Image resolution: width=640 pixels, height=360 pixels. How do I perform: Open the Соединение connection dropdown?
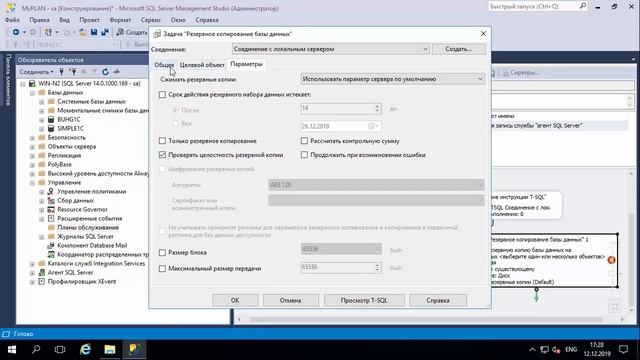click(331, 49)
